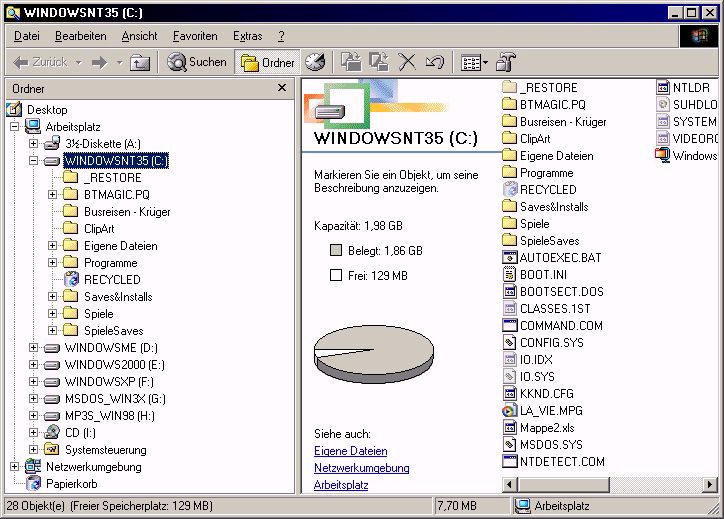Click the Verlauf (history) toolbar icon
This screenshot has width=724, height=519.
(315, 62)
